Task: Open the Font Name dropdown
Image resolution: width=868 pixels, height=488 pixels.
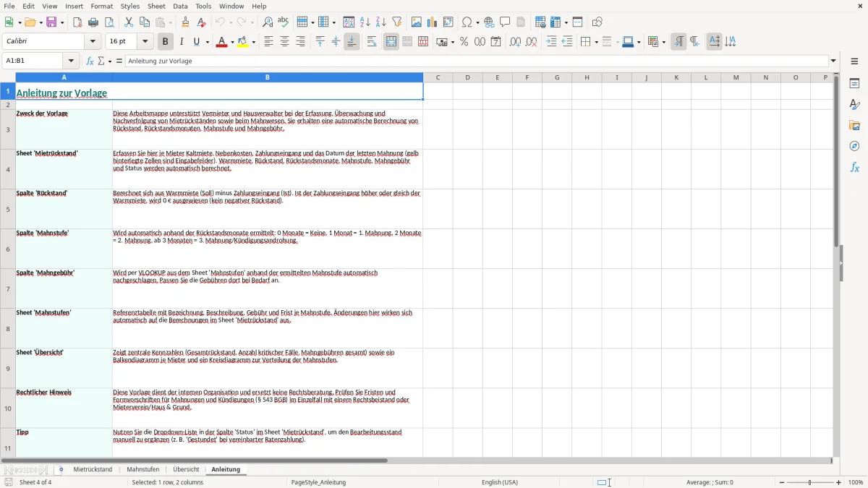Action: point(93,42)
